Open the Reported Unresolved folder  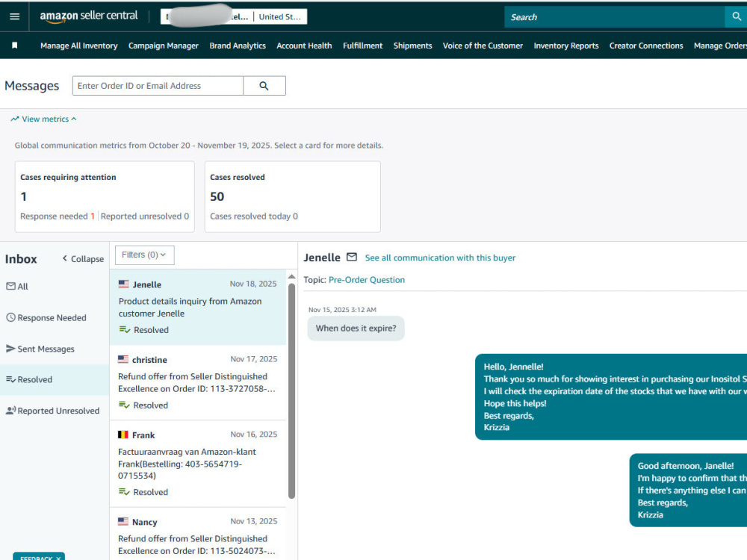[52, 411]
